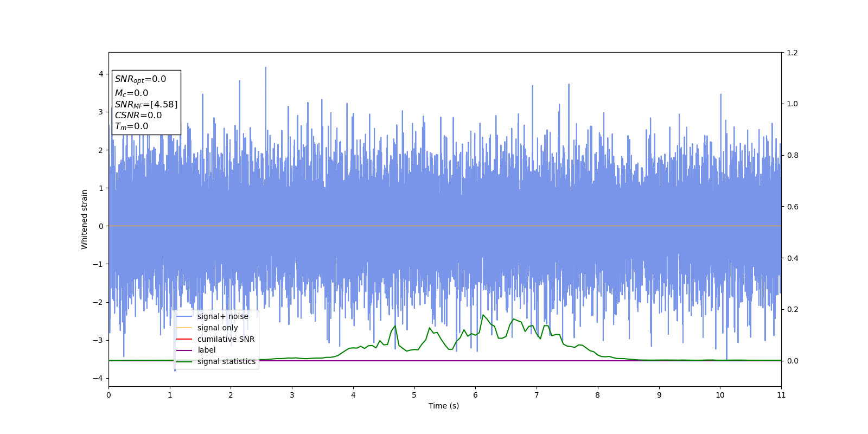Click the right axis tick label 0.6

pos(793,207)
